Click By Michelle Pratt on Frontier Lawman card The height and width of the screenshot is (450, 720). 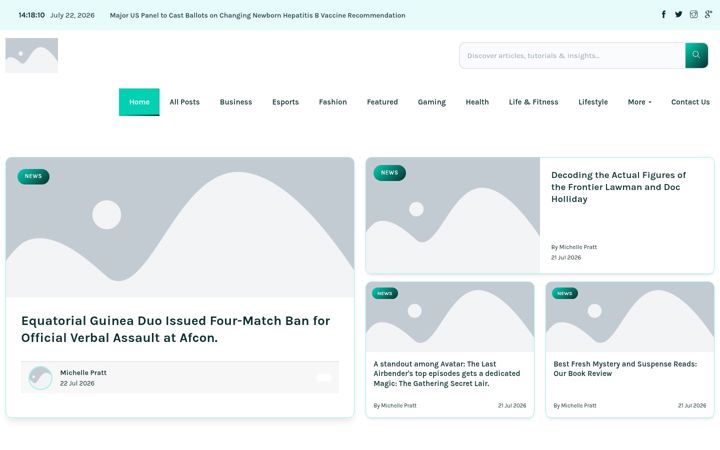pos(574,247)
